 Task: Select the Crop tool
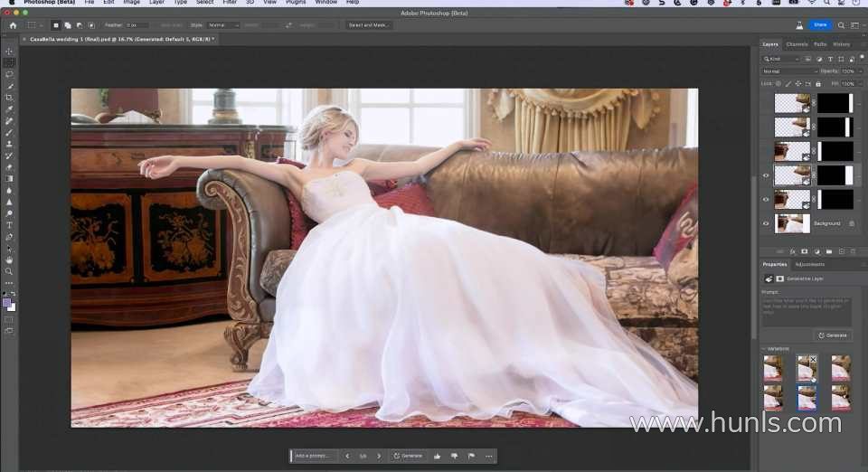[9, 98]
